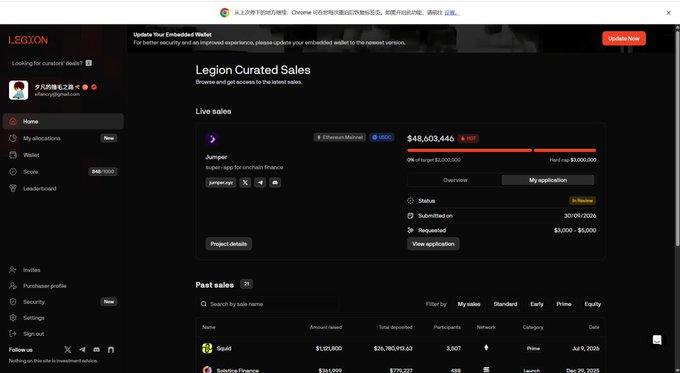Click the info icon beside curators' deals

tap(88, 63)
